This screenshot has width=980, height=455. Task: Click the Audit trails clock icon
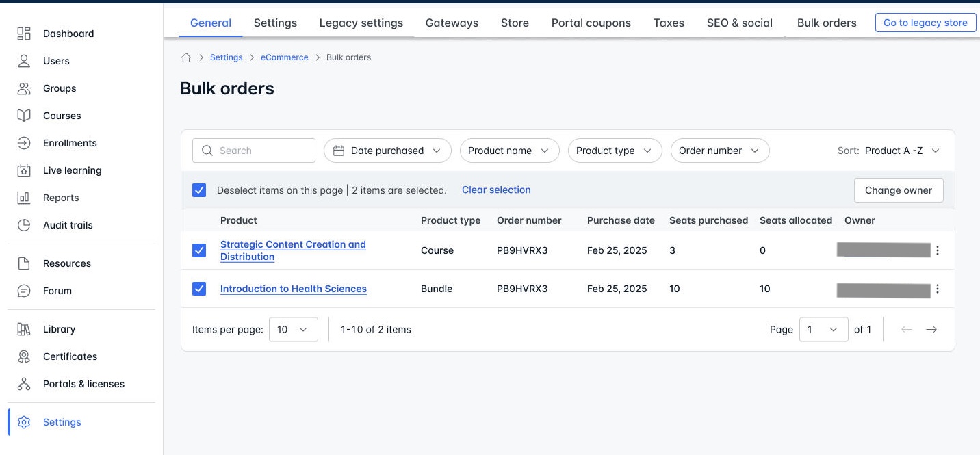pyautogui.click(x=24, y=225)
